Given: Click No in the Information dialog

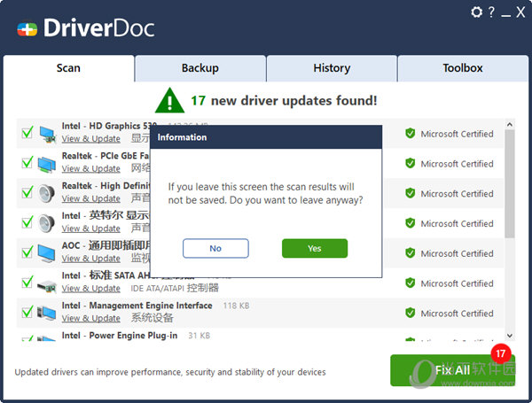Looking at the screenshot, I should [215, 249].
